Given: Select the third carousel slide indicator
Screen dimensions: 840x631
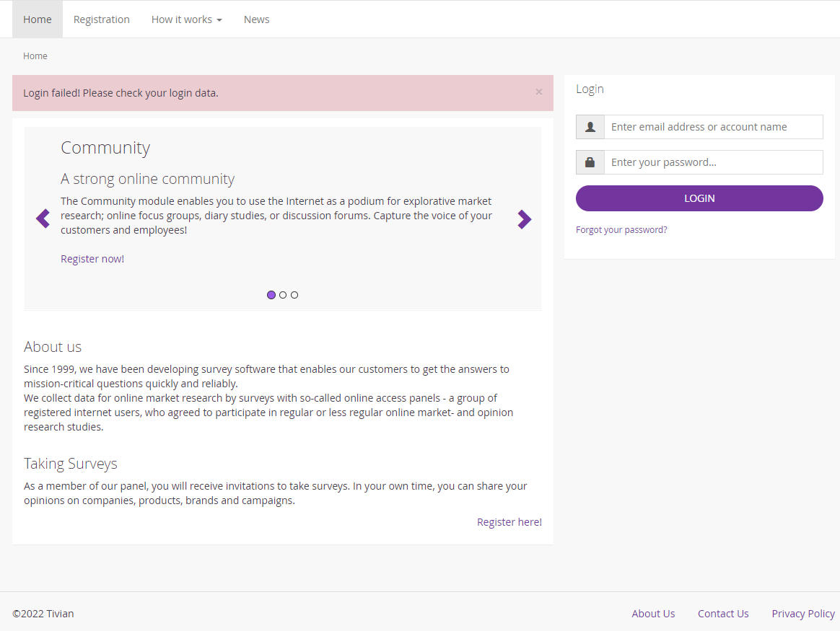Looking at the screenshot, I should tap(294, 295).
